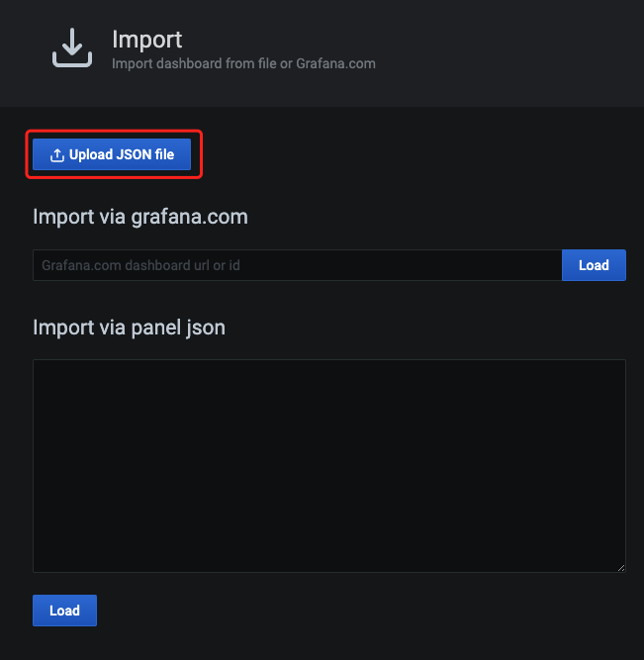Click inside the panel json text area
The height and width of the screenshot is (660, 644).
[329, 466]
